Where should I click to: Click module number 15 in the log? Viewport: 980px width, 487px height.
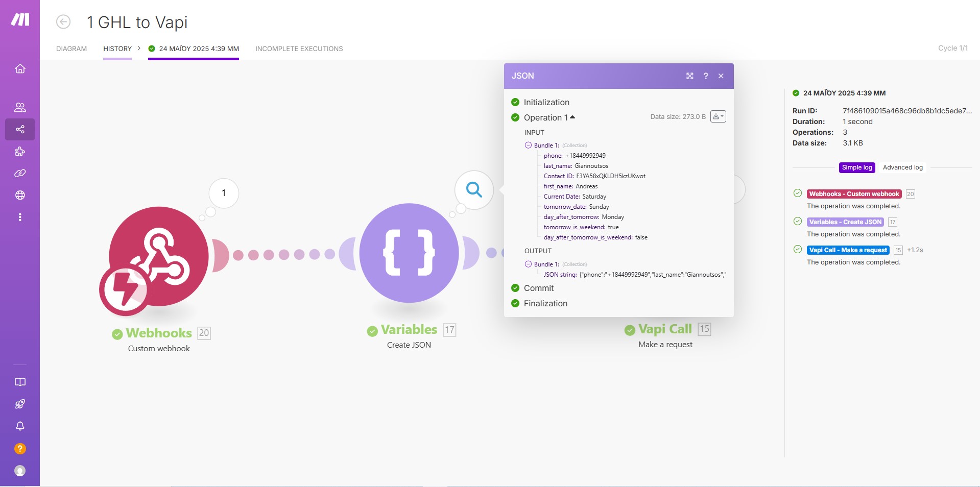[898, 250]
